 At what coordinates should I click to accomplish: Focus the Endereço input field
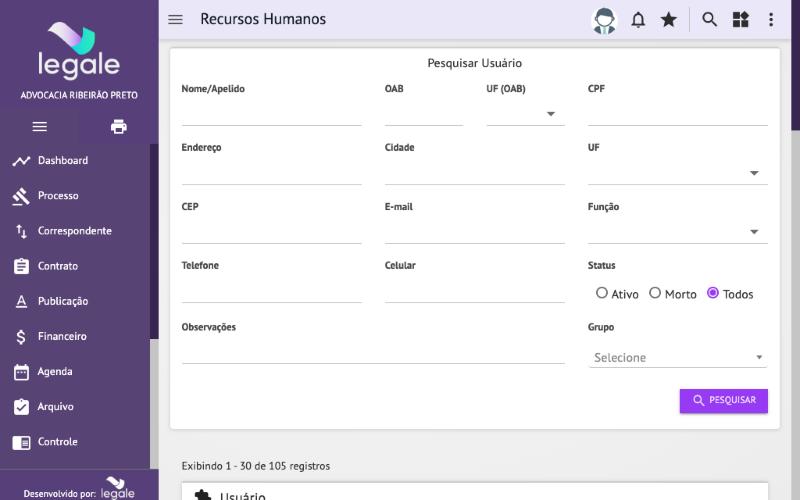coord(271,173)
